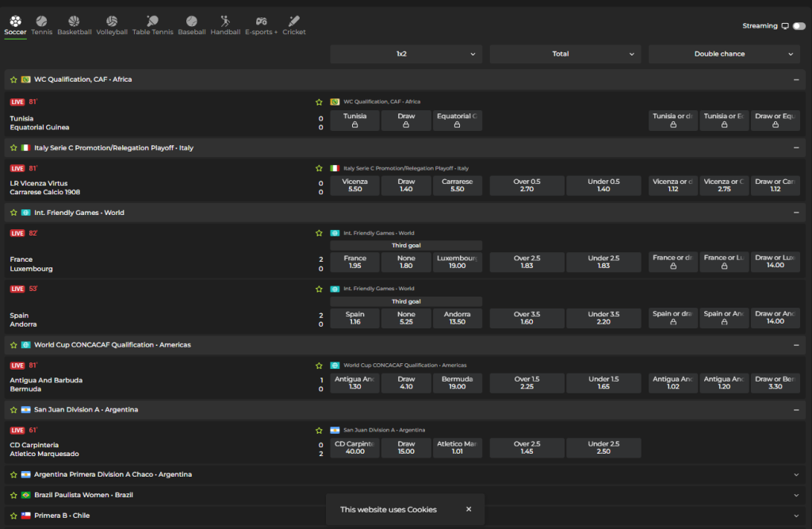The image size is (812, 529).
Task: Favorite the WC Qualification CAF league star
Action: point(13,80)
